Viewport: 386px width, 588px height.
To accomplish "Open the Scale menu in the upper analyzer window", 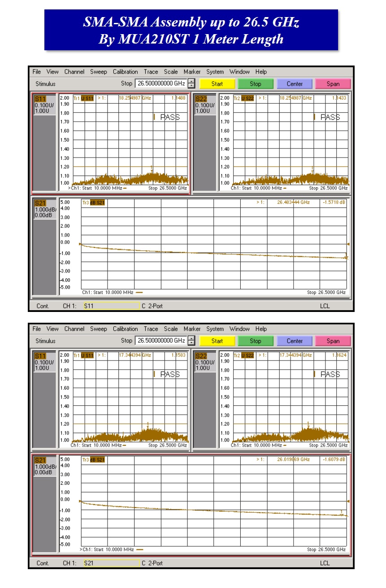I will (x=171, y=72).
